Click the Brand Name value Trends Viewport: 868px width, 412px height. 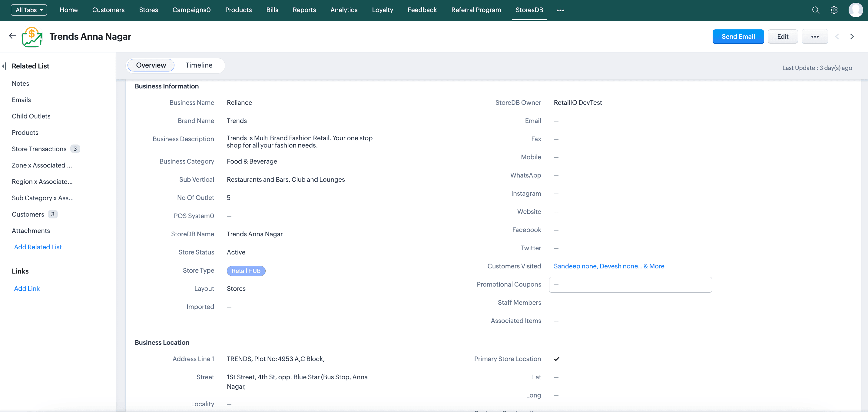click(x=237, y=121)
